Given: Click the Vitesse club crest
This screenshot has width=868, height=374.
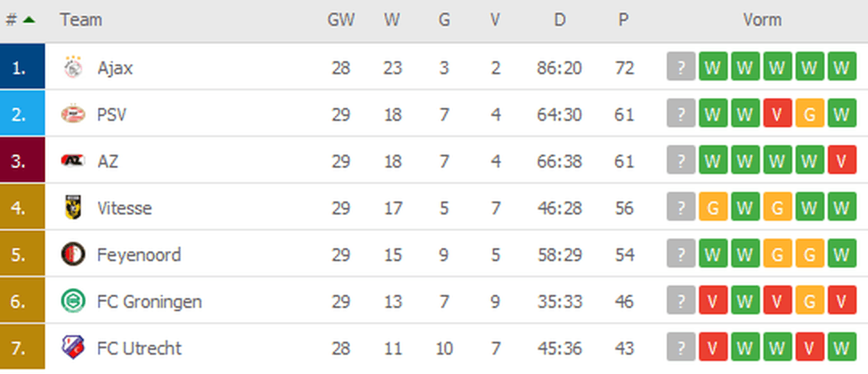Looking at the screenshot, I should (x=73, y=207).
